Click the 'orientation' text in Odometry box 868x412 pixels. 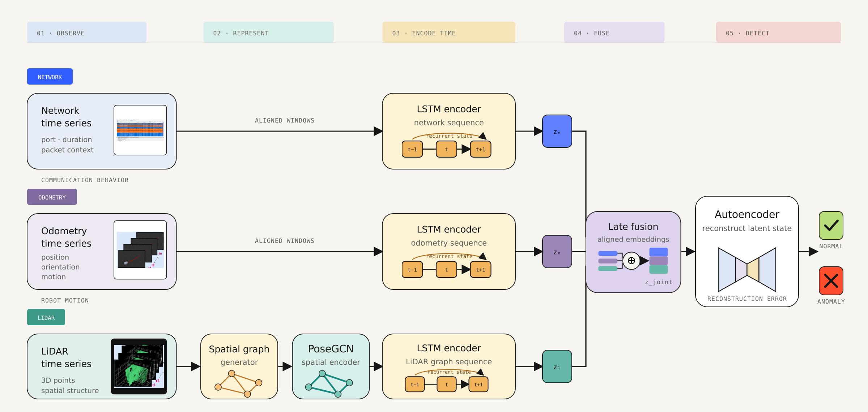(60, 267)
